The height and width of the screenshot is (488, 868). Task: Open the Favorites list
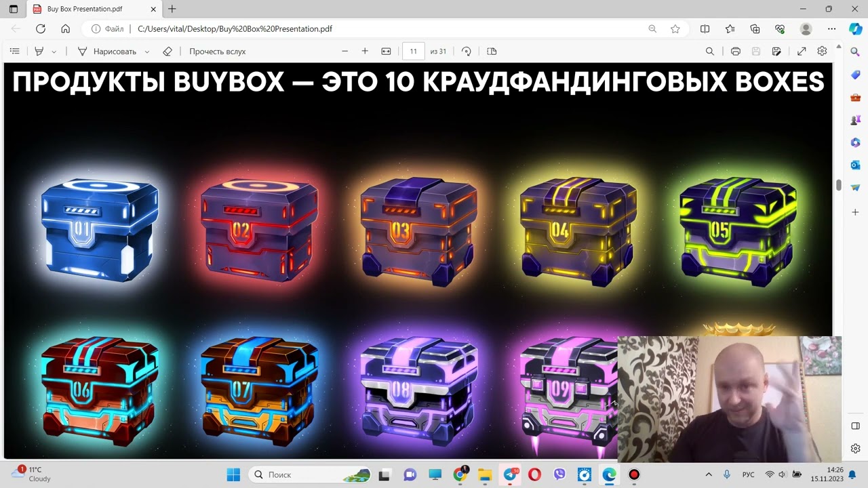point(730,28)
